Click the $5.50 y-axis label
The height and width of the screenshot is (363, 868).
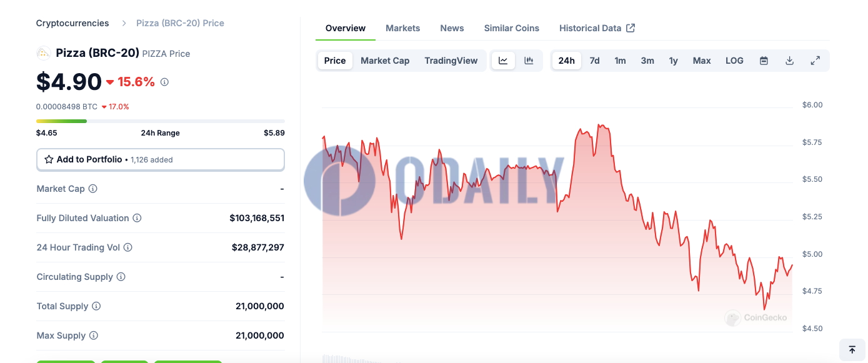pyautogui.click(x=812, y=179)
